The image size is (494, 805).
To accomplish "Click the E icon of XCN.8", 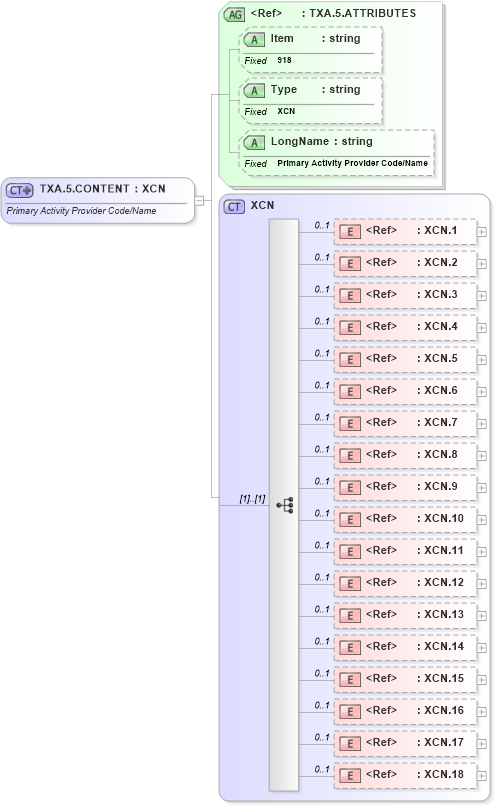I will tap(350, 456).
